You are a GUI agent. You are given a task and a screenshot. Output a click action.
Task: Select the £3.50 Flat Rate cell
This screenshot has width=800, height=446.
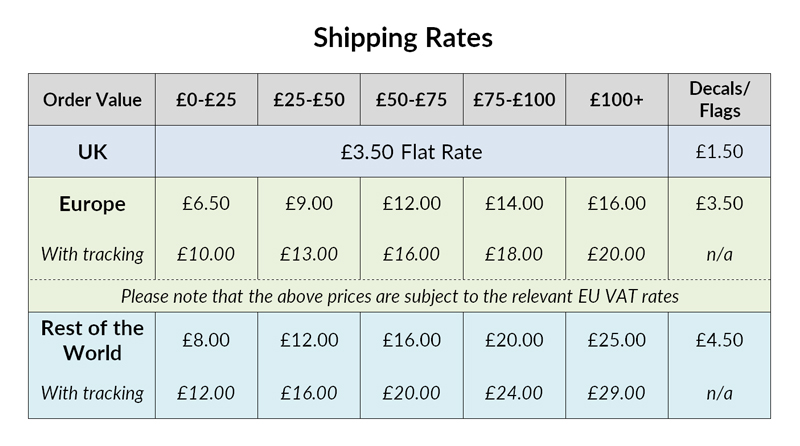pos(411,152)
